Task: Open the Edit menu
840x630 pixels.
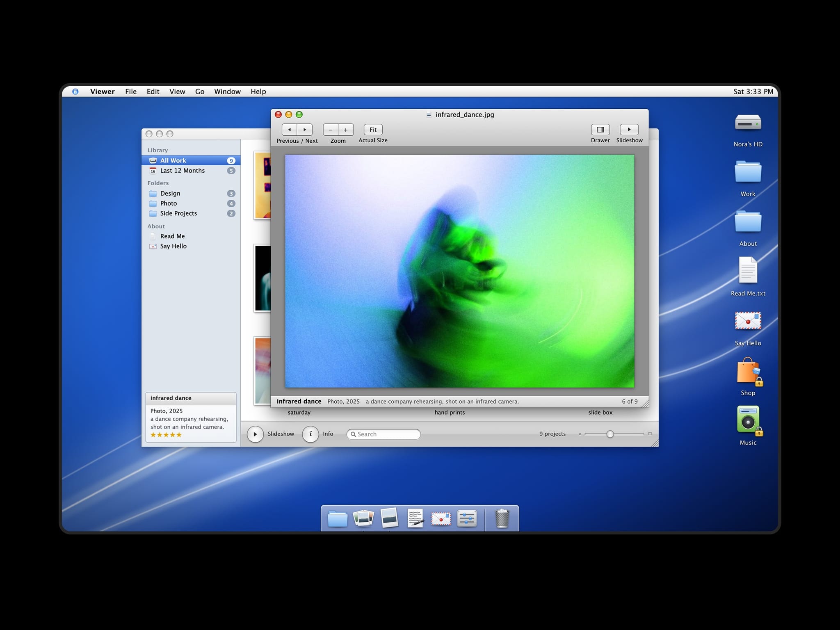Action: pyautogui.click(x=153, y=91)
